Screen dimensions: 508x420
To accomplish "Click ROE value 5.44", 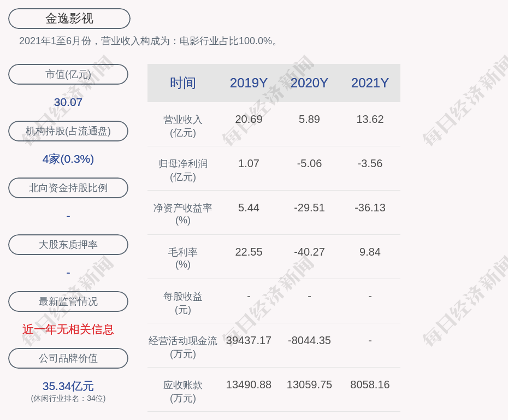I will point(249,208).
